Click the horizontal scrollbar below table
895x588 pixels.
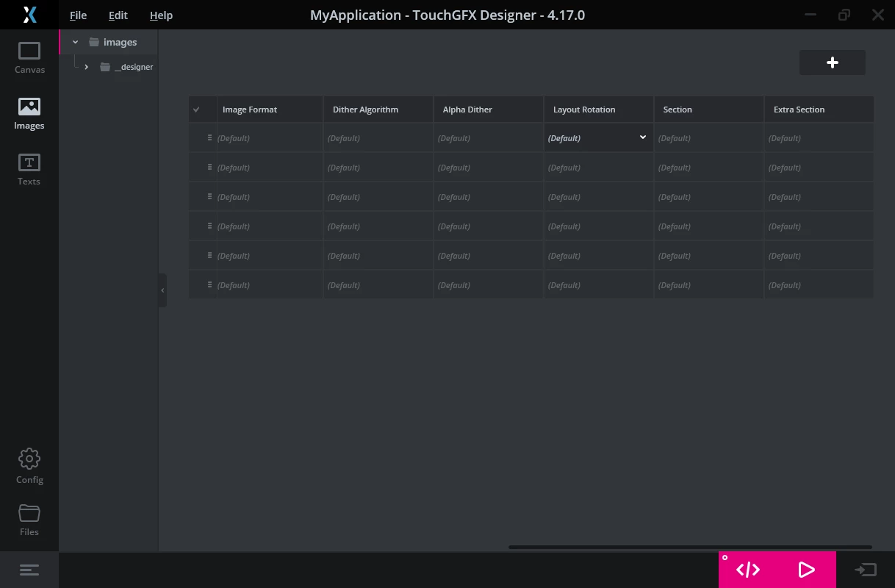pyautogui.click(x=690, y=547)
